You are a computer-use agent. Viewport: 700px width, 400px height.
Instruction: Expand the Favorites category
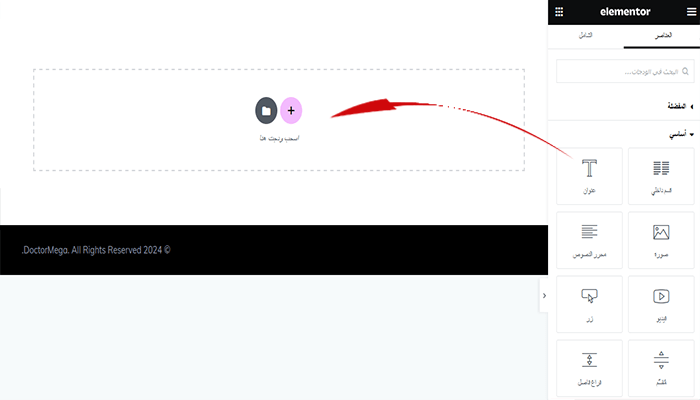point(680,106)
